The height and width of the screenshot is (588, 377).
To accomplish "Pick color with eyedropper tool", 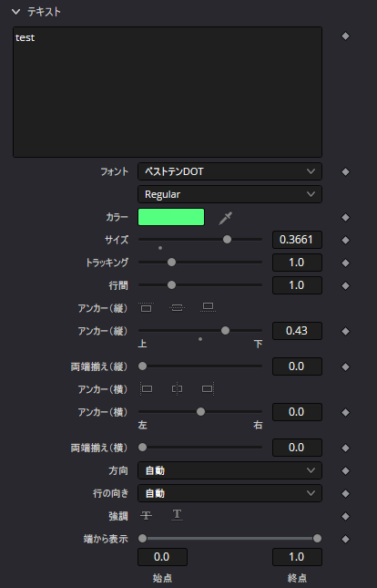I will (x=226, y=218).
